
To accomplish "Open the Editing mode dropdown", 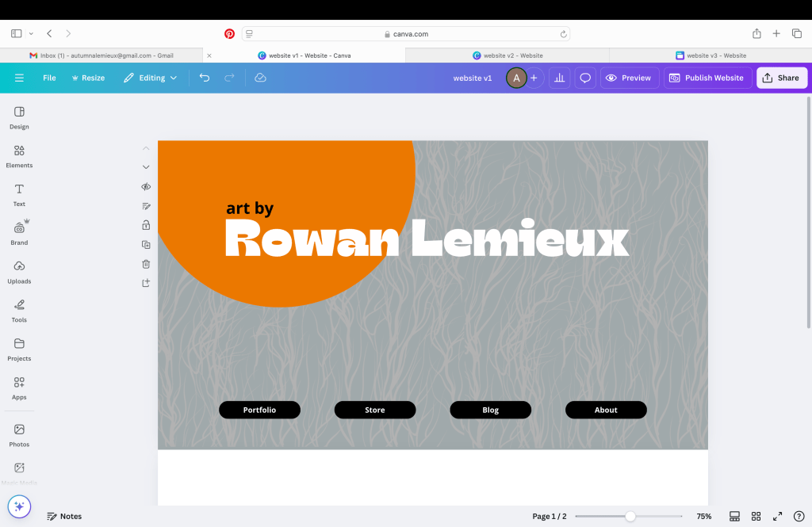I will point(151,78).
